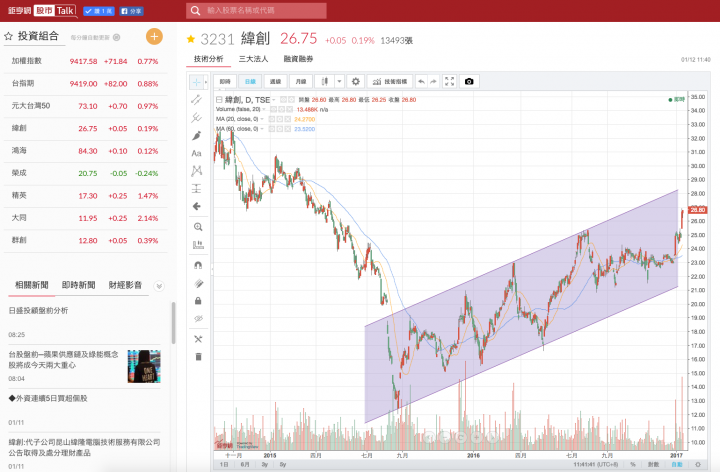Open MA (60, close, 0) dropdown arrow
The width and height of the screenshot is (720, 472).
coord(262,129)
